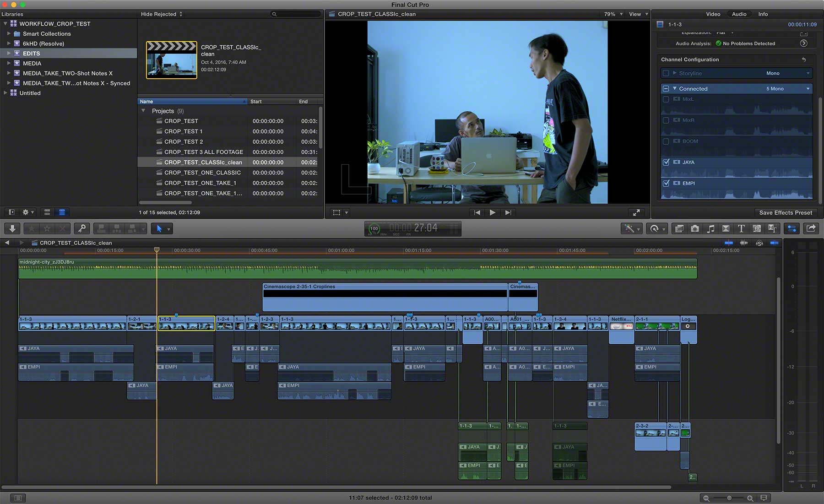The image size is (824, 504).
Task: Switch browser to list view
Action: [x=62, y=212]
